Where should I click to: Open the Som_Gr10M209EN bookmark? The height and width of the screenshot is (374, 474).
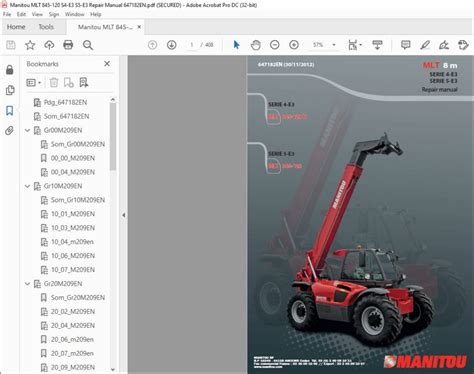(78, 200)
